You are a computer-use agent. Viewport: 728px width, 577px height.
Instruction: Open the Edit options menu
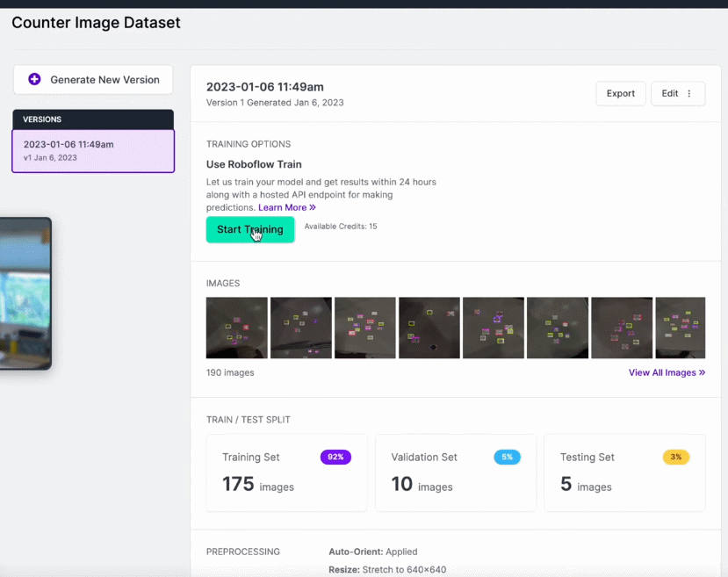coord(677,93)
